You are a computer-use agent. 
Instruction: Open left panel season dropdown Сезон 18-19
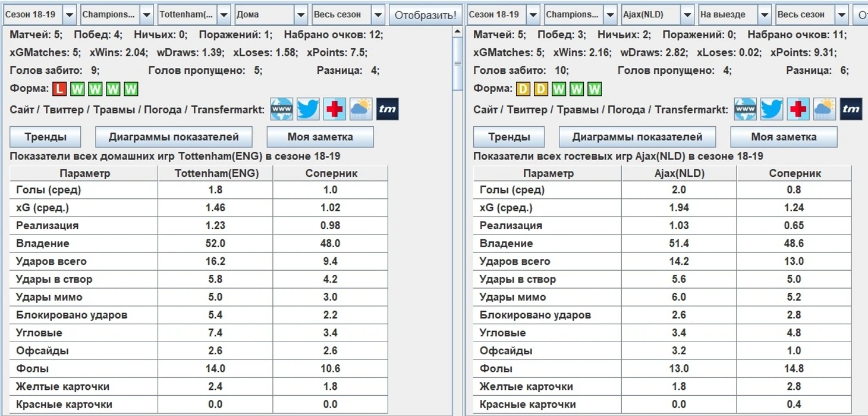[39, 14]
